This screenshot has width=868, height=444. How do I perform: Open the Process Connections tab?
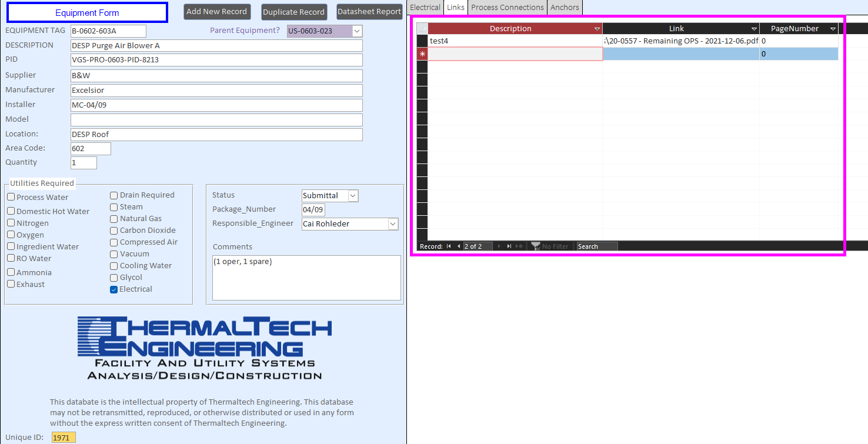[508, 7]
